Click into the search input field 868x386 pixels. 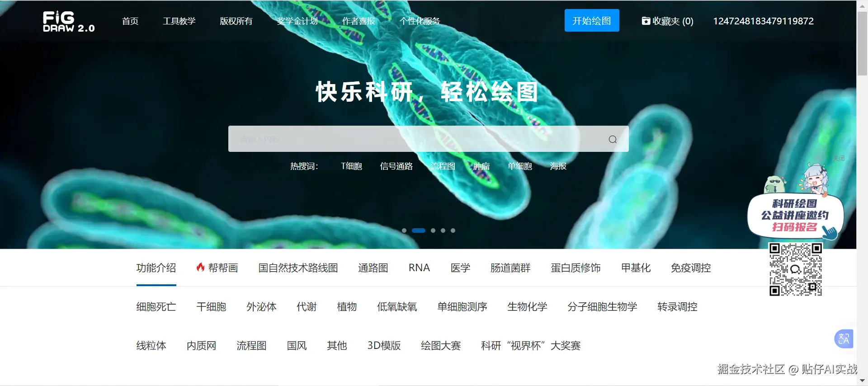coord(416,139)
